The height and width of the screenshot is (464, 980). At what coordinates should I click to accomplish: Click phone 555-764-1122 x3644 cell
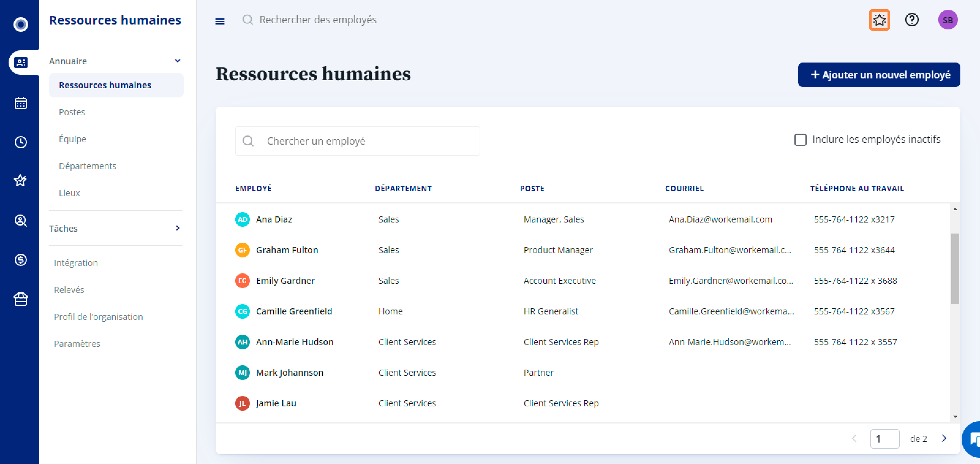pos(854,250)
